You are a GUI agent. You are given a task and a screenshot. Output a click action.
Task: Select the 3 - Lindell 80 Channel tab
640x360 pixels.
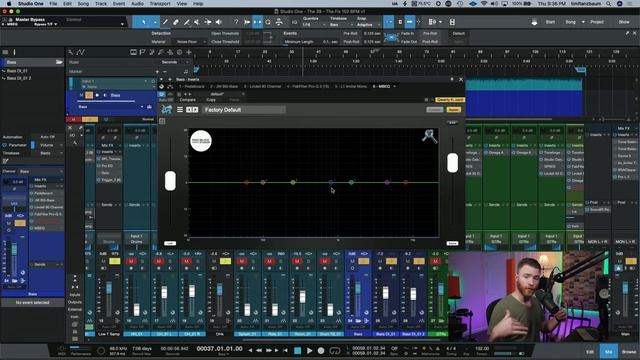click(263, 87)
